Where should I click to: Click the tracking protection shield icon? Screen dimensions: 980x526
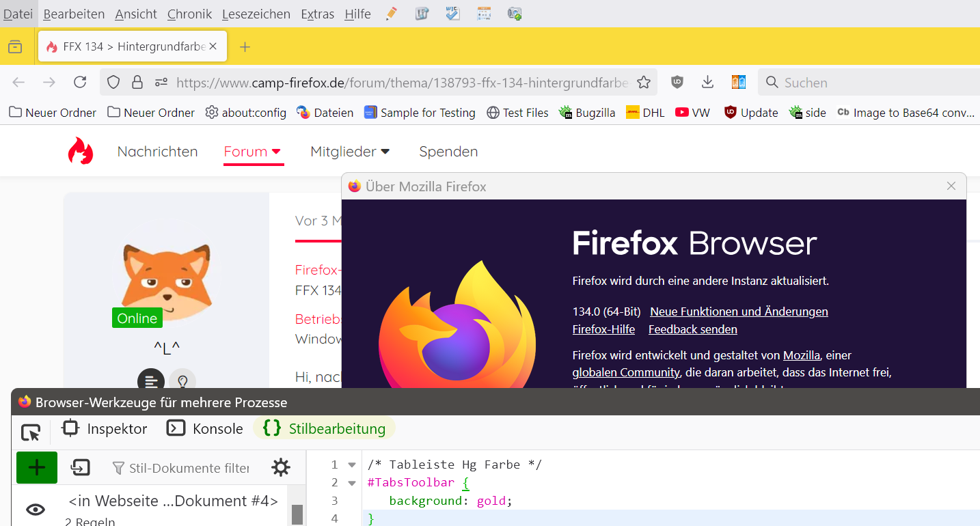point(113,83)
